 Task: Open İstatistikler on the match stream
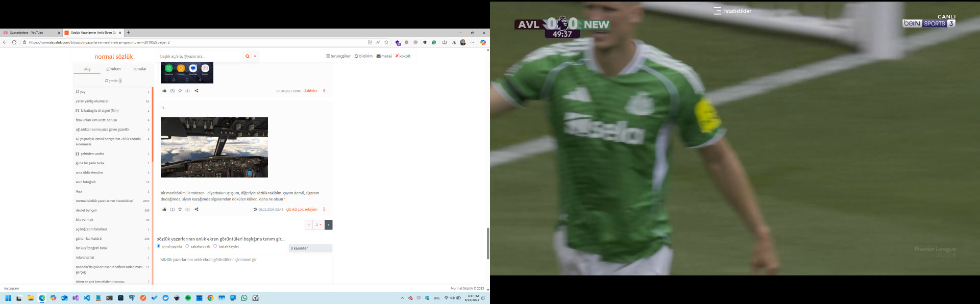pyautogui.click(x=732, y=11)
